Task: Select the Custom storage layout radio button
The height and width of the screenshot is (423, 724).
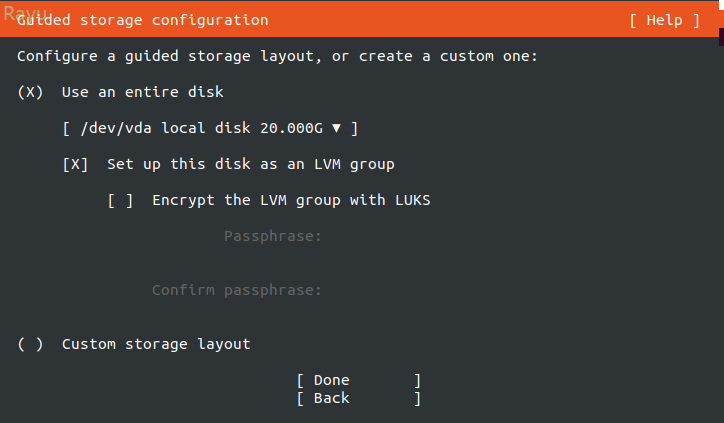Action: pos(30,344)
